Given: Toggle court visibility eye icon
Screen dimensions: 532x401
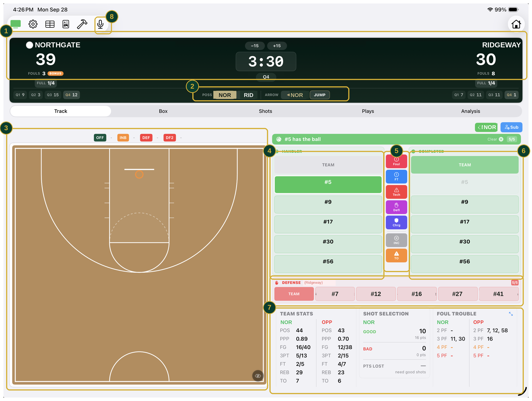Looking at the screenshot, I should pyautogui.click(x=258, y=376).
